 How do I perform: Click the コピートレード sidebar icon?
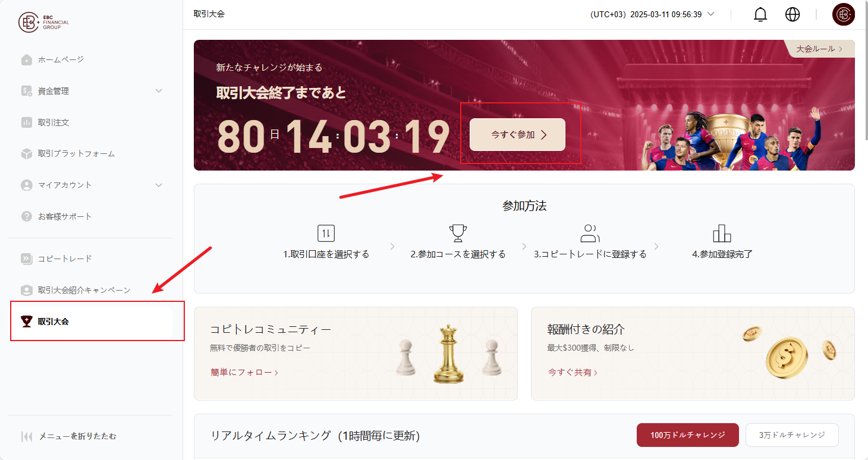click(26, 259)
